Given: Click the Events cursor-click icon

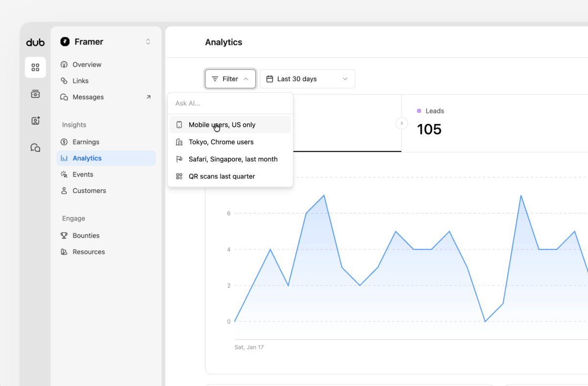Looking at the screenshot, I should click(64, 174).
